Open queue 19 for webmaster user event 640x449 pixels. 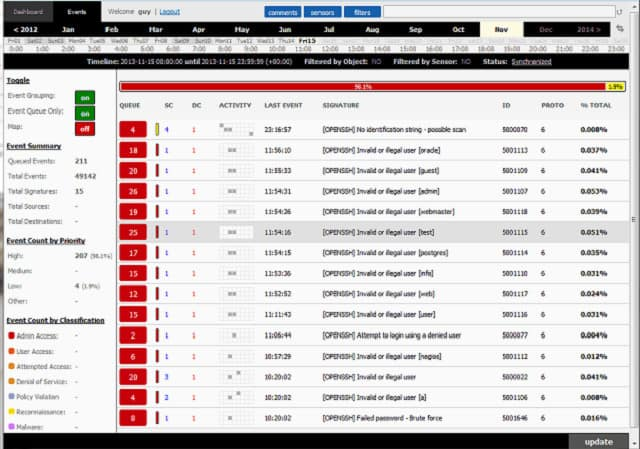click(x=133, y=212)
